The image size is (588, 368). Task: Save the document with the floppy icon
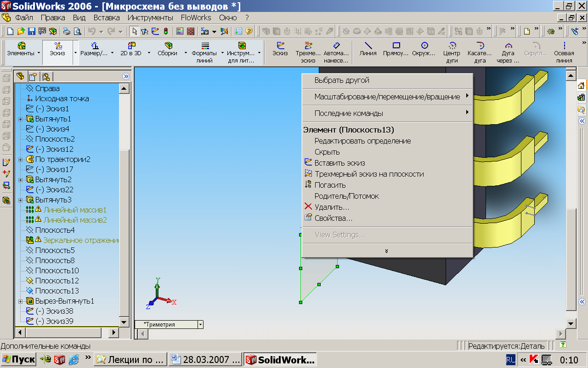click(32, 31)
